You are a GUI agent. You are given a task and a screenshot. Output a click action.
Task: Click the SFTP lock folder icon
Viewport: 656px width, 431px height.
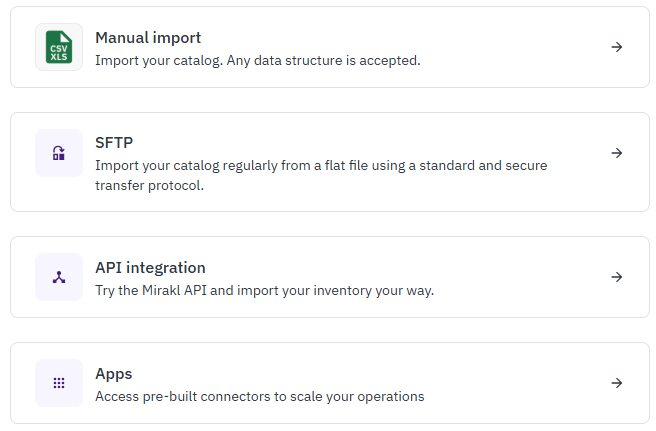(x=59, y=153)
